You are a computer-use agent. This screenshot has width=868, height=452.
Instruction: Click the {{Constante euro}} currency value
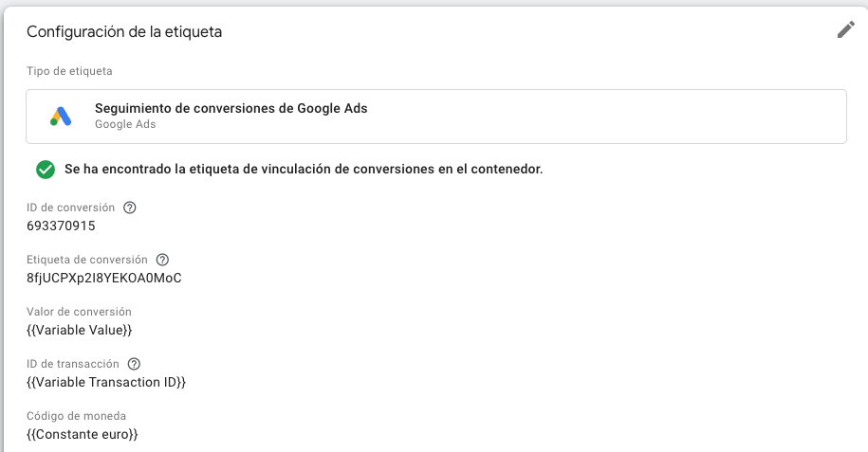point(82,434)
